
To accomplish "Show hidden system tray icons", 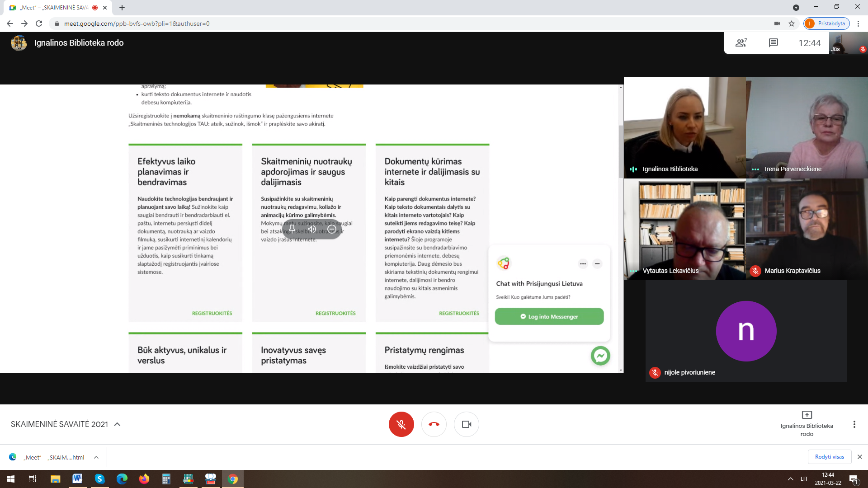I will coord(790,479).
